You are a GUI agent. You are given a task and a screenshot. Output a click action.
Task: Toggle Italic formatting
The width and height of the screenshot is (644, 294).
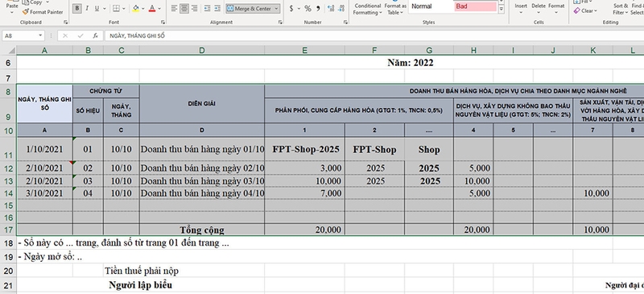click(x=87, y=8)
